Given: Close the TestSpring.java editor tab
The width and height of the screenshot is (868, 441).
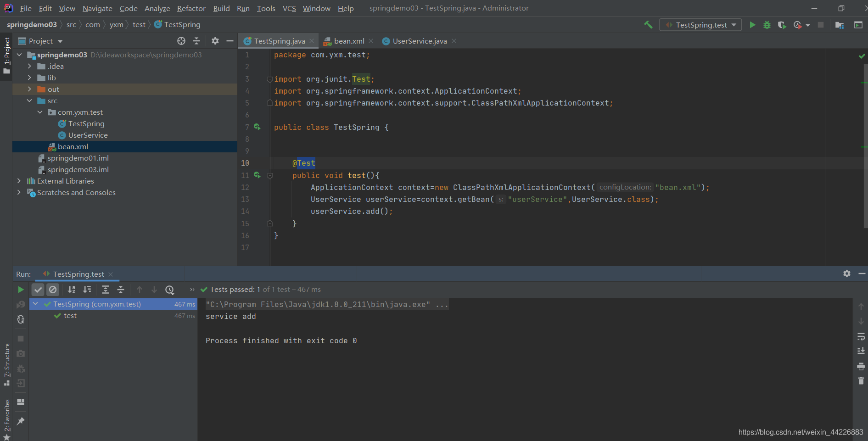Looking at the screenshot, I should (312, 41).
